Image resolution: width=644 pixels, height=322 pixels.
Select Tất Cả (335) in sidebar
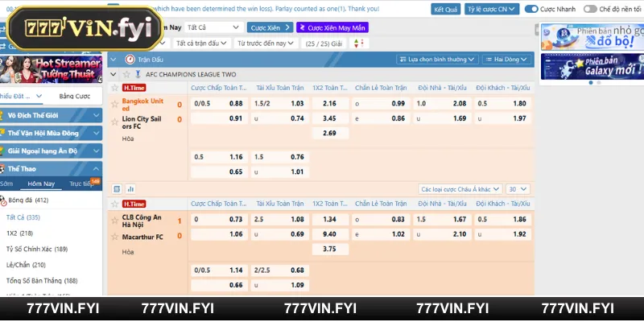[23, 217]
